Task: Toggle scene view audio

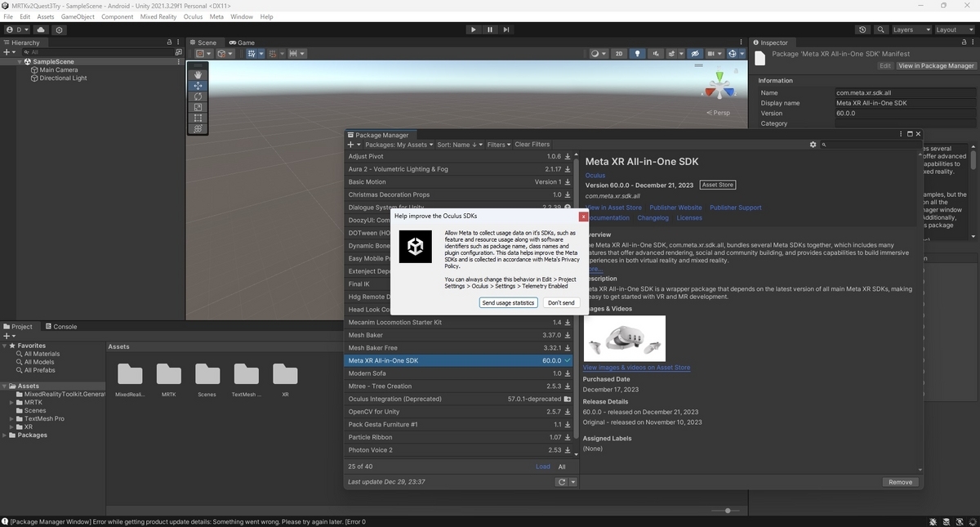Action: pyautogui.click(x=657, y=53)
